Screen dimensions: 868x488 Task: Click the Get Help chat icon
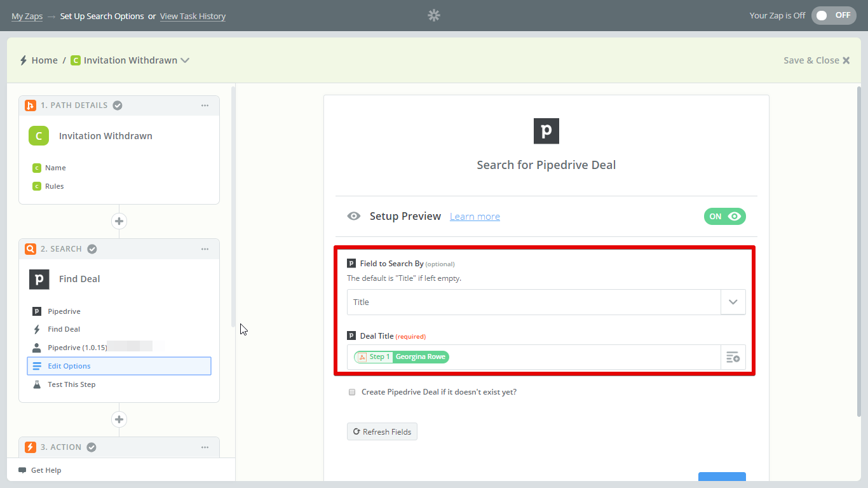coord(22,470)
